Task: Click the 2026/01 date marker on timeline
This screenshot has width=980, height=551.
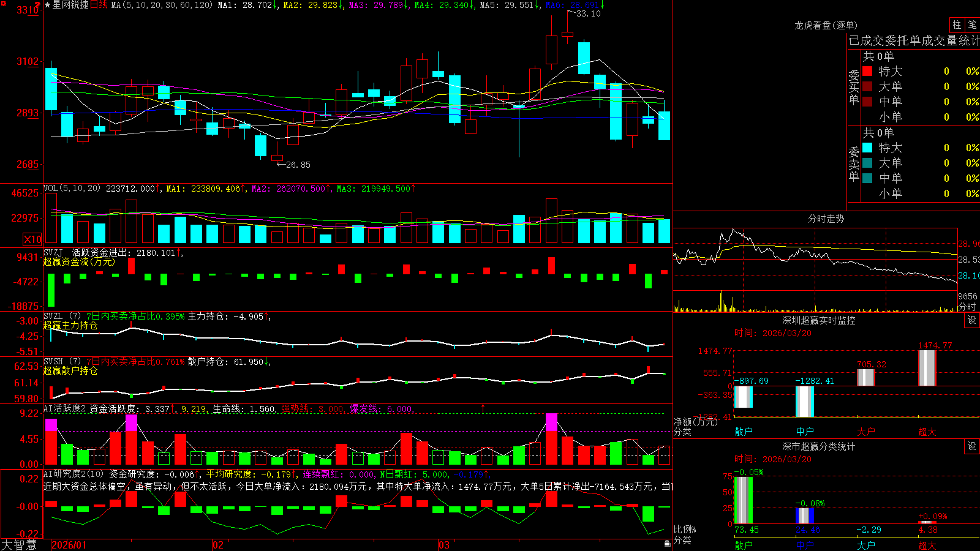Action: click(69, 545)
